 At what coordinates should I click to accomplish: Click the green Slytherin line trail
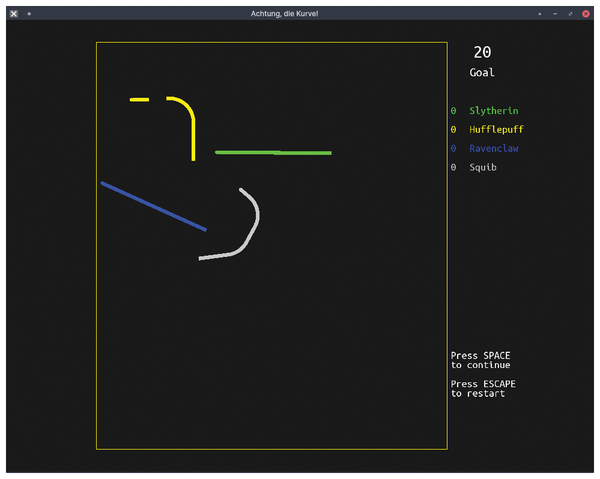click(x=273, y=153)
